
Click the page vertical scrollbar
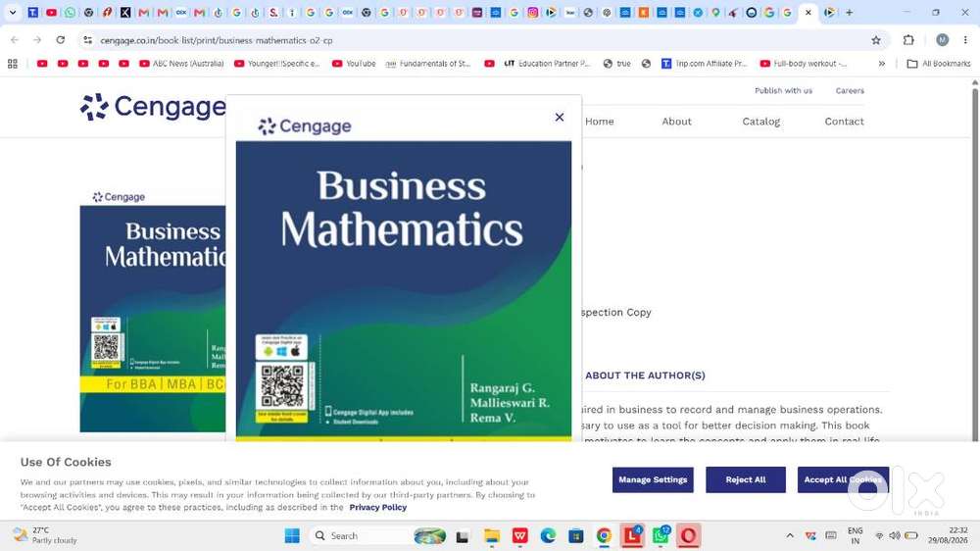pos(974,263)
